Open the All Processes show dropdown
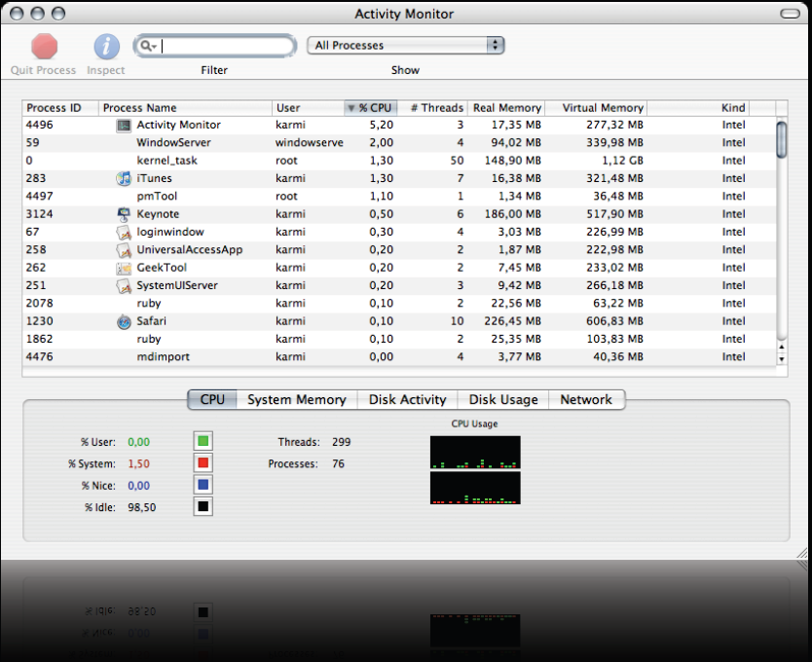This screenshot has width=812, height=662. (405, 45)
